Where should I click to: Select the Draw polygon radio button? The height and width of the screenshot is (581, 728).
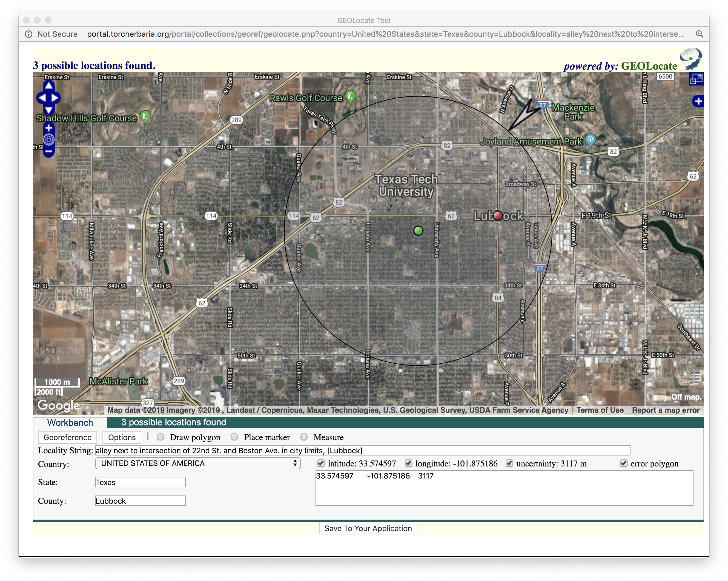(x=161, y=437)
